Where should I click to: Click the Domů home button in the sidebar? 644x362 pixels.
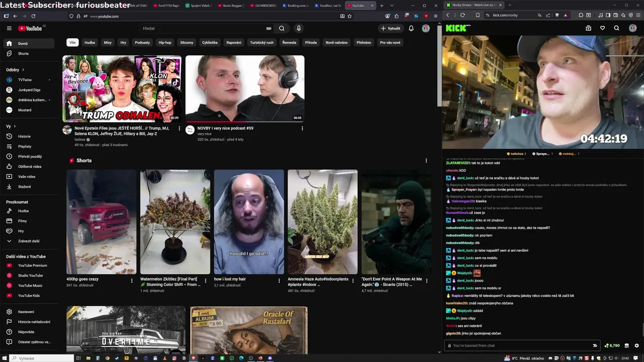pos(29,44)
